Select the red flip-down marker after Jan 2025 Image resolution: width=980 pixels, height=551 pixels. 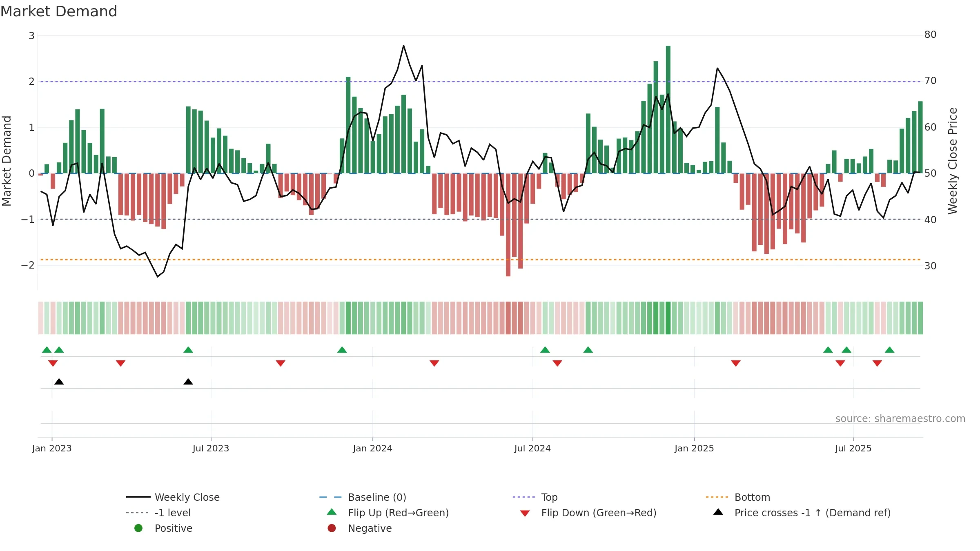click(736, 363)
